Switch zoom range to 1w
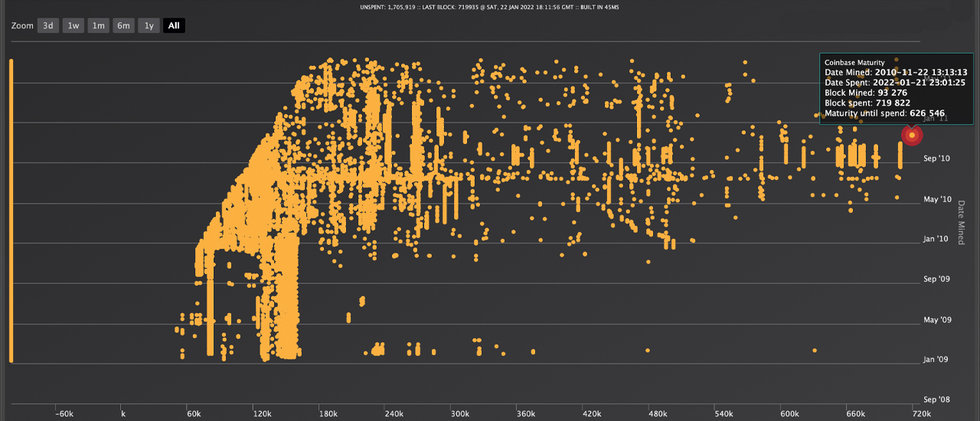 (73, 25)
